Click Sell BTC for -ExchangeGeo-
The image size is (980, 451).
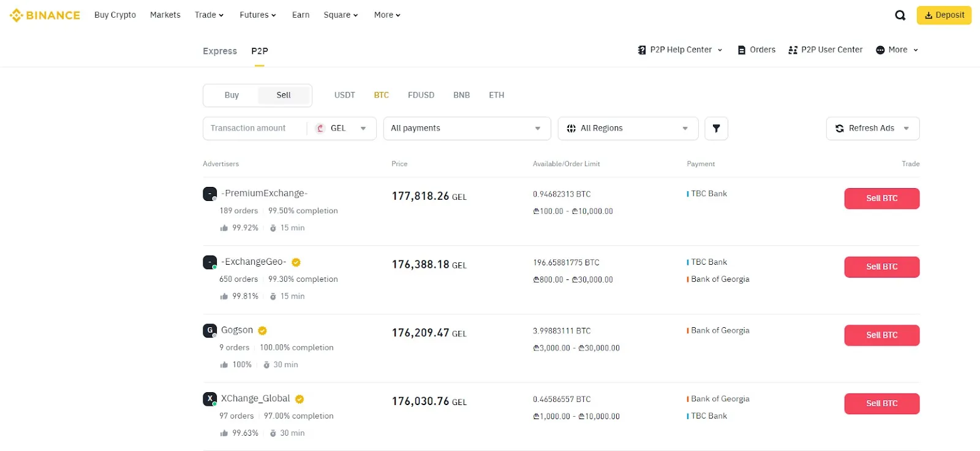pos(881,267)
